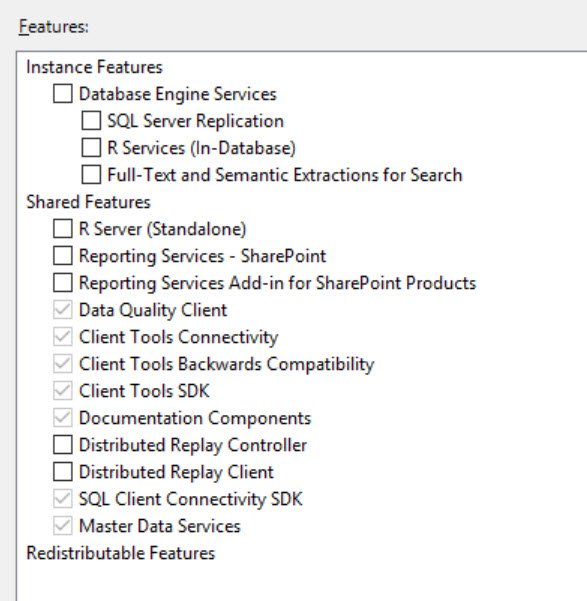
Task: Select the Instance Features heading
Action: tap(94, 67)
